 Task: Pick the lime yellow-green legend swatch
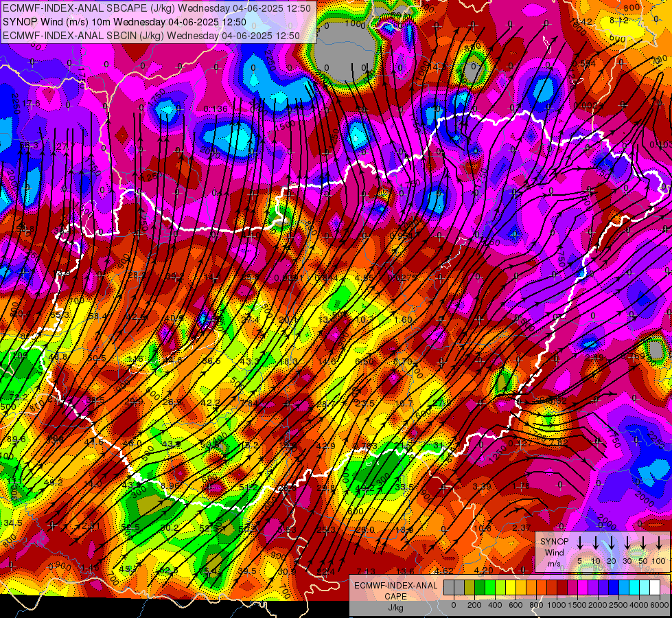500,588
